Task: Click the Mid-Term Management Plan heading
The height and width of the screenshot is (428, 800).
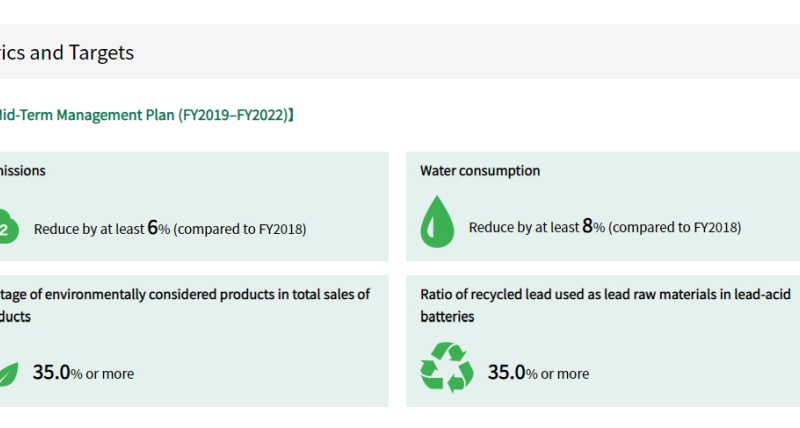Action: click(147, 115)
